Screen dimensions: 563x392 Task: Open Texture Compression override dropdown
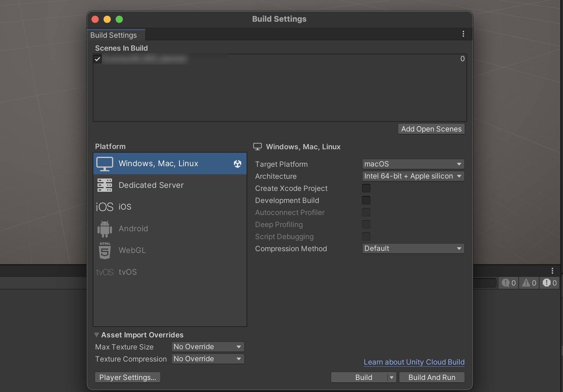[208, 359]
